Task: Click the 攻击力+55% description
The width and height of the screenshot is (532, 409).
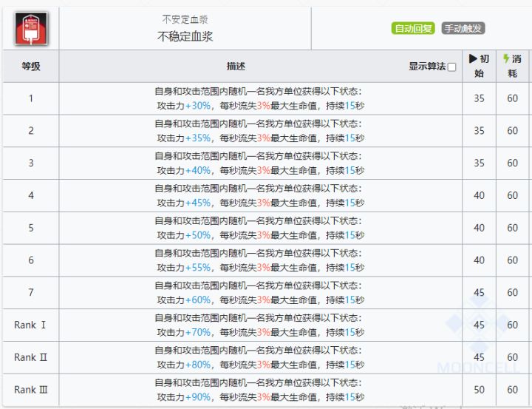Action: 260,260
